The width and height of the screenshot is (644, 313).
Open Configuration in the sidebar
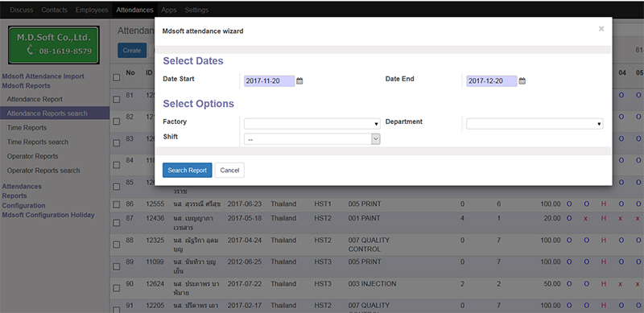(x=24, y=205)
